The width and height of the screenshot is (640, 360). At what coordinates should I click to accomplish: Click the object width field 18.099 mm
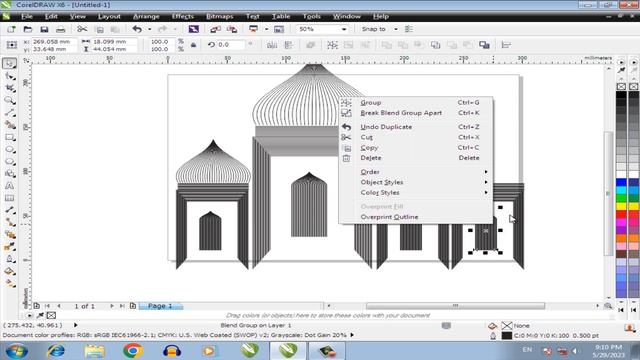point(114,42)
